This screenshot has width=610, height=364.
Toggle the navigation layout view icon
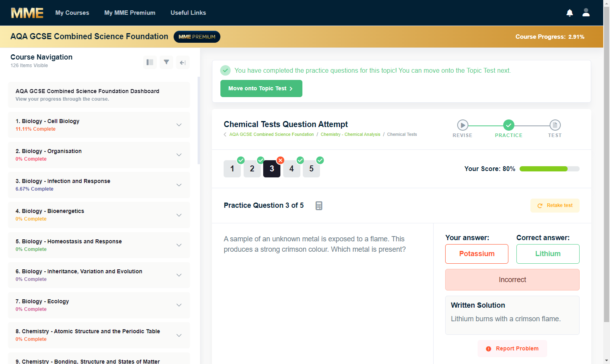coord(150,62)
